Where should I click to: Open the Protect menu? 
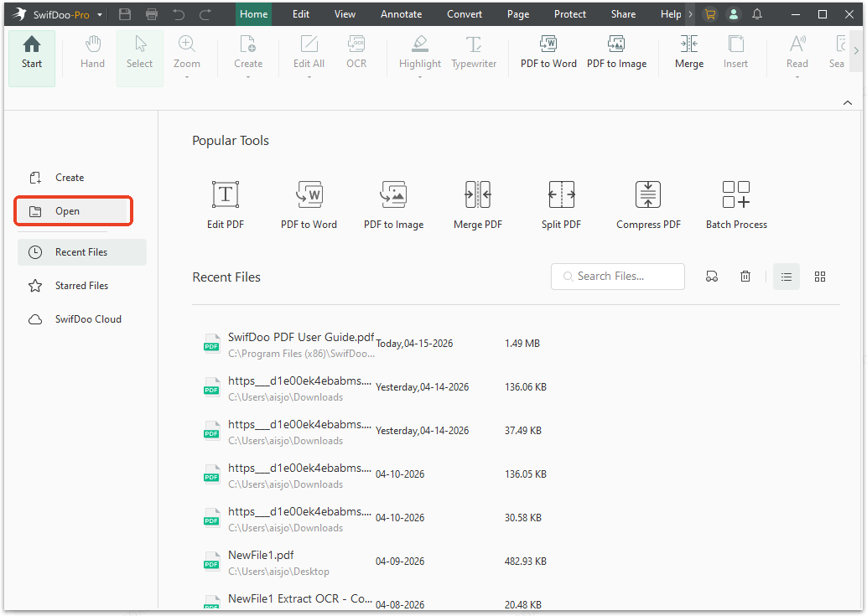coord(569,13)
